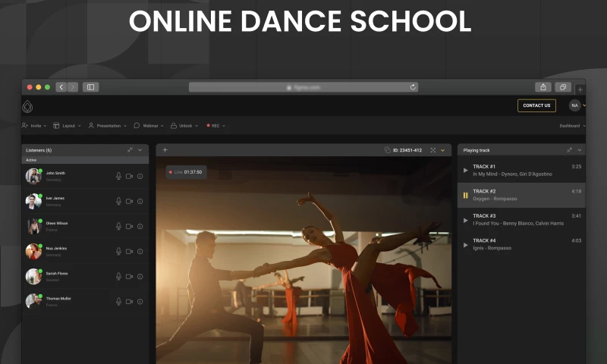Click the "Playing track" panel title
The width and height of the screenshot is (607, 364).
coord(476,150)
